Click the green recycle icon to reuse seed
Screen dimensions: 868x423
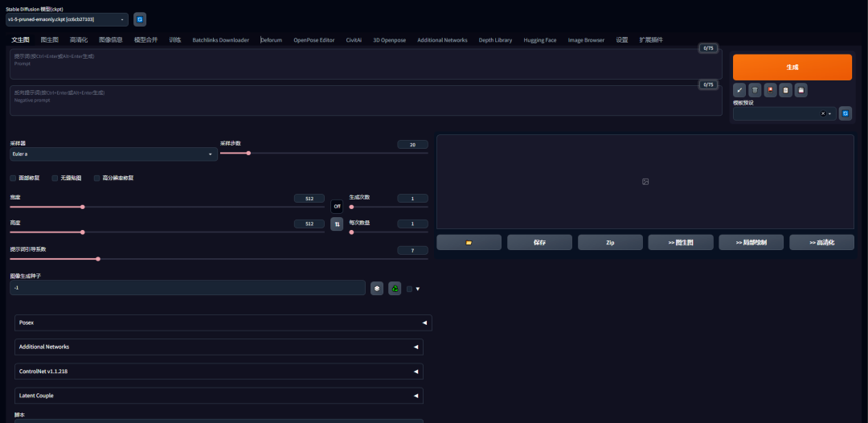[x=395, y=288]
